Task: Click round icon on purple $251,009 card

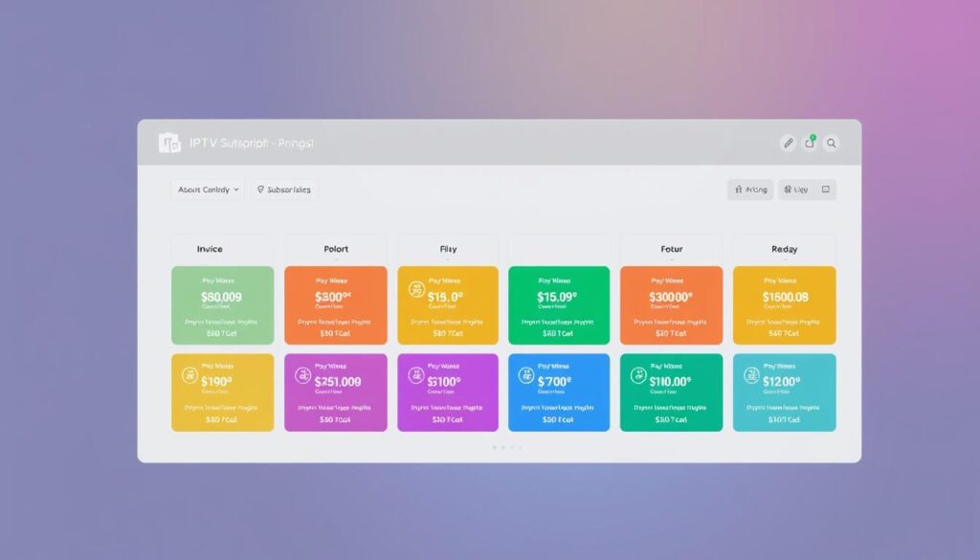Action: pos(305,377)
